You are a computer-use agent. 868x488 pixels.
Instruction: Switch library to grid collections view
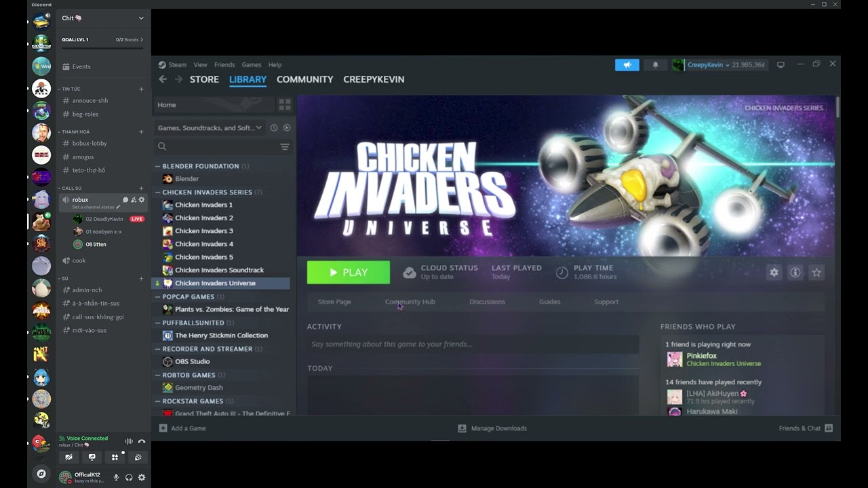pos(285,104)
